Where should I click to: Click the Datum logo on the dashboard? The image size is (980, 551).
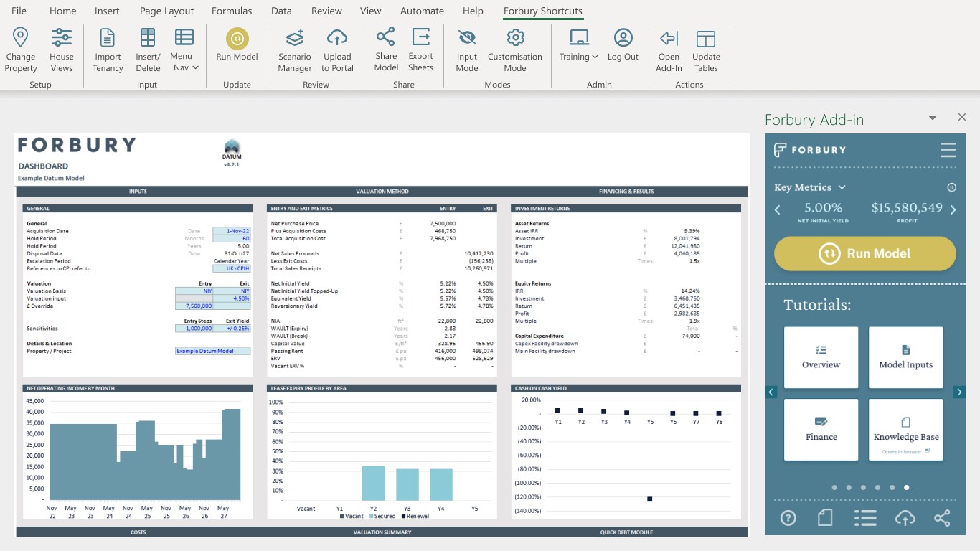click(232, 149)
